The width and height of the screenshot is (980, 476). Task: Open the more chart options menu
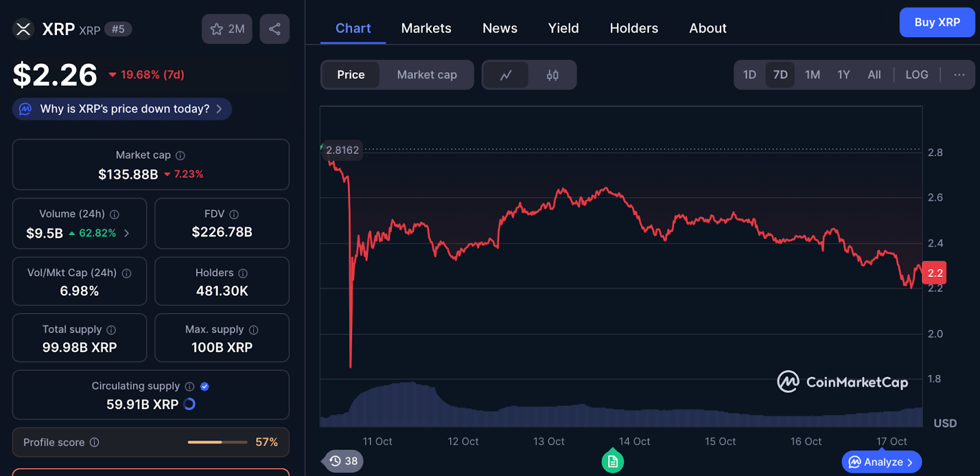959,75
